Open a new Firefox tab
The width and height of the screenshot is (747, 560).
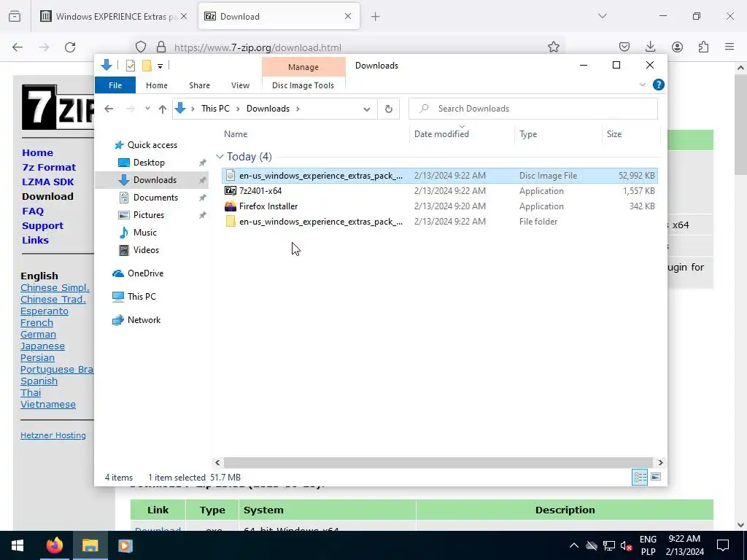(376, 17)
